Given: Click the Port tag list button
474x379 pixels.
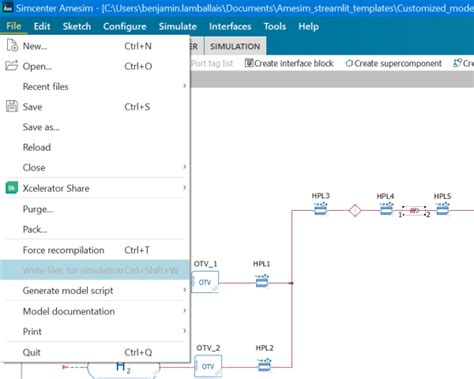Looking at the screenshot, I should pyautogui.click(x=212, y=63).
